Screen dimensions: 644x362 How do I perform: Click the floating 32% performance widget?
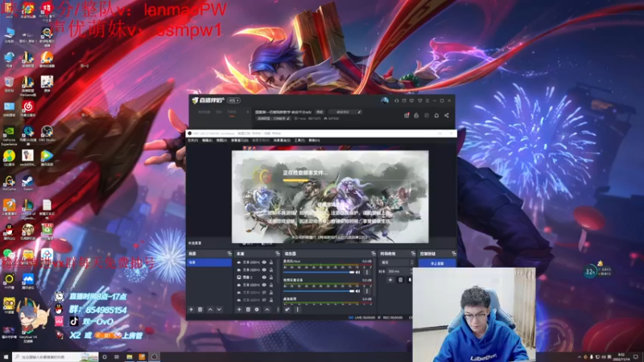click(x=590, y=271)
